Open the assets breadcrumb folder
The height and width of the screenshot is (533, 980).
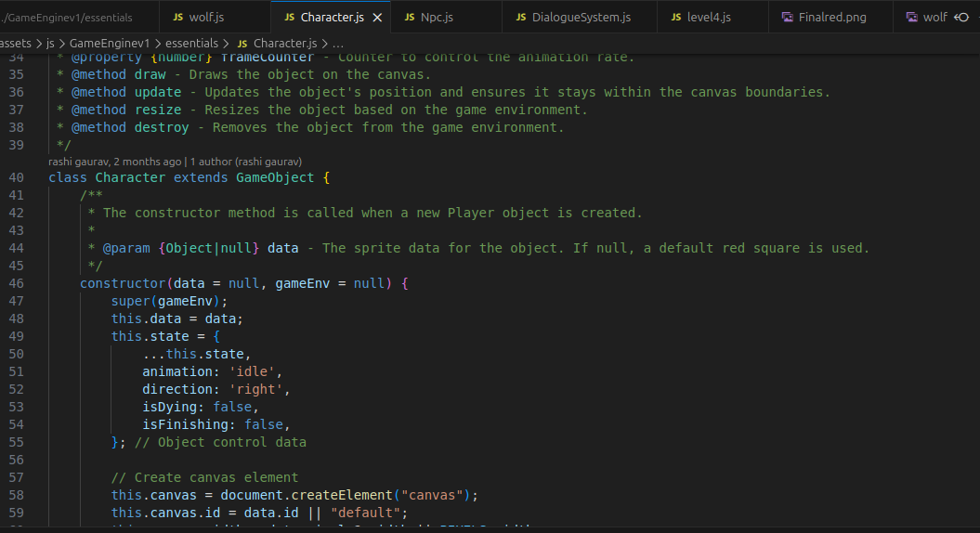pyautogui.click(x=16, y=43)
